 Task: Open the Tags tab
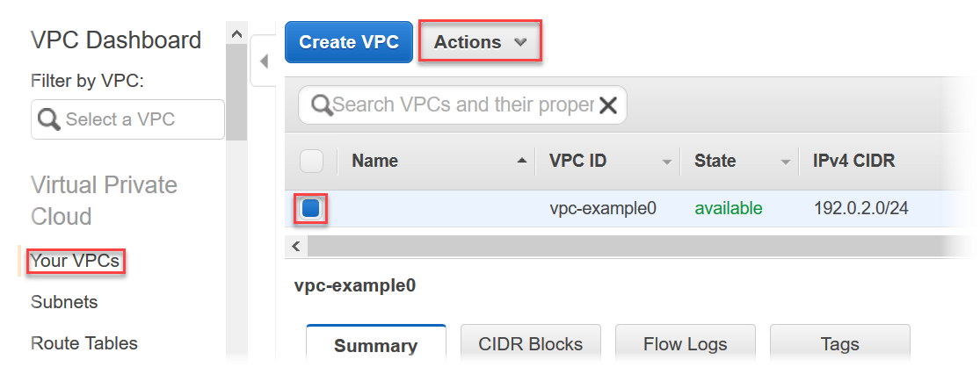pos(839,344)
